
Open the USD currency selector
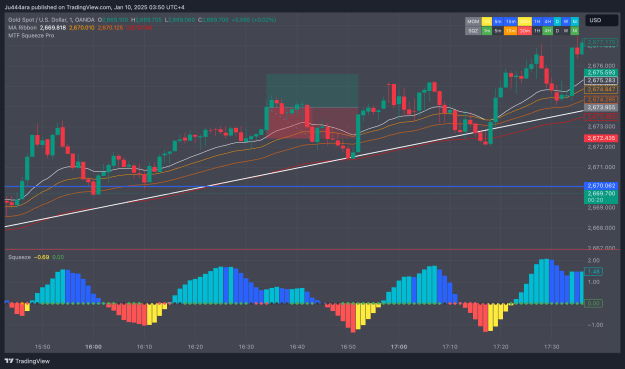[x=601, y=20]
